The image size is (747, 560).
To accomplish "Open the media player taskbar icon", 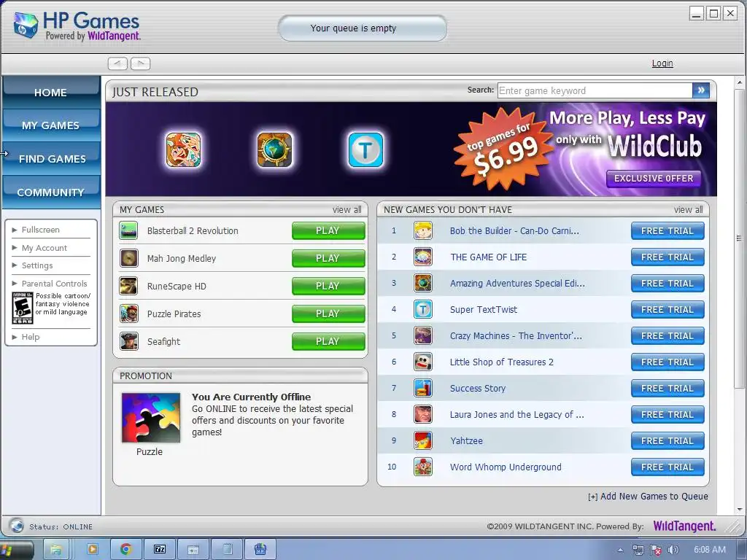I will [x=92, y=549].
